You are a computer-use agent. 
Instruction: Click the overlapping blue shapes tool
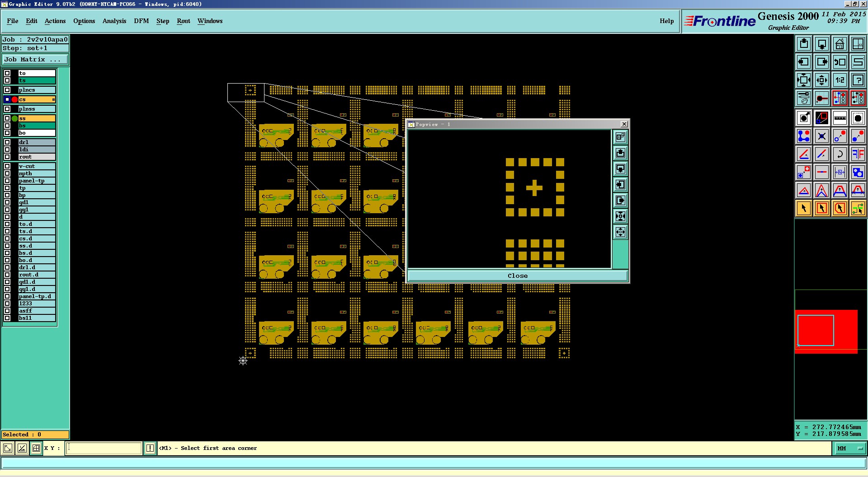(858, 172)
